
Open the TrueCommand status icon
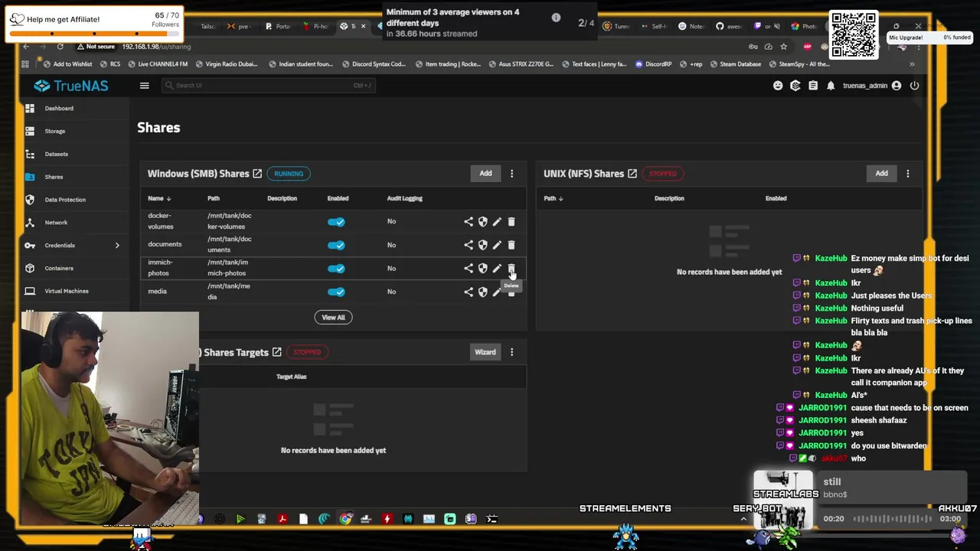pos(795,86)
